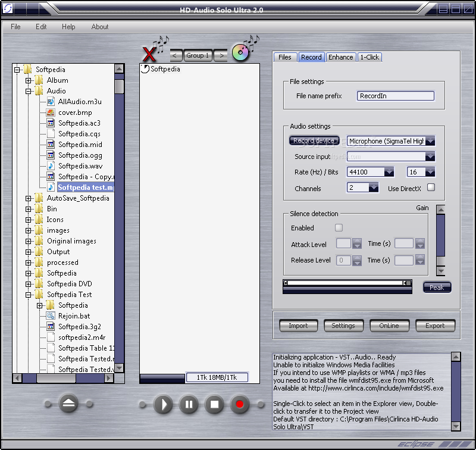Screen dimensions: 476x450
Task: Expand the Bin folder
Action: (x=28, y=209)
